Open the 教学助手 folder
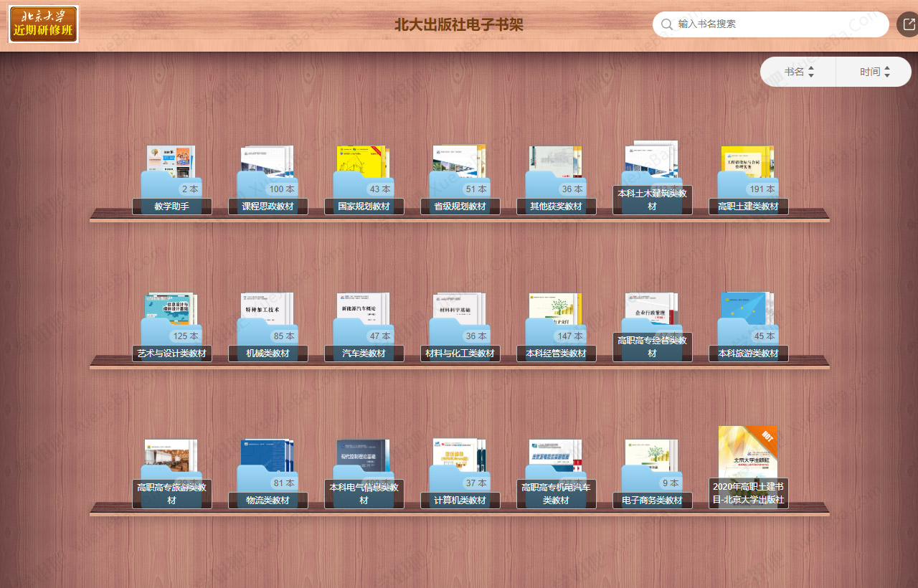918x588 pixels. [171, 179]
